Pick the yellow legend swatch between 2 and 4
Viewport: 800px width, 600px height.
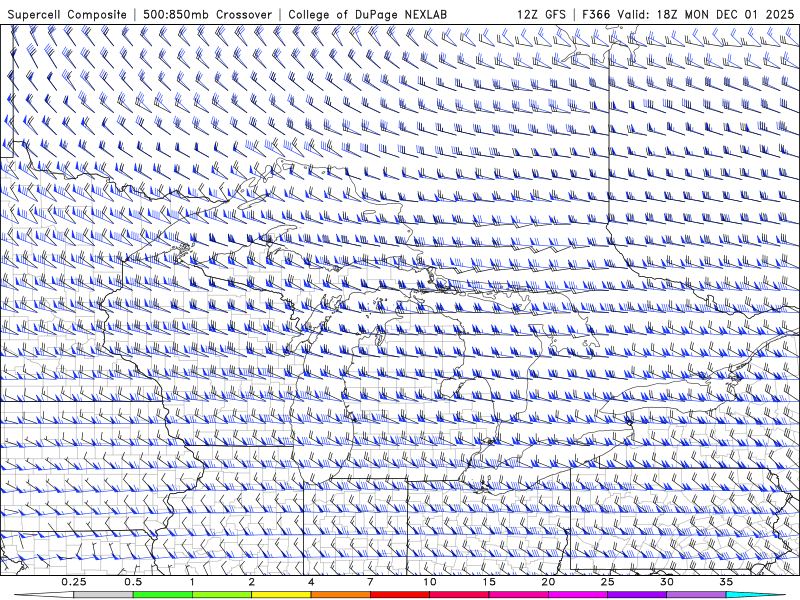[x=281, y=595]
